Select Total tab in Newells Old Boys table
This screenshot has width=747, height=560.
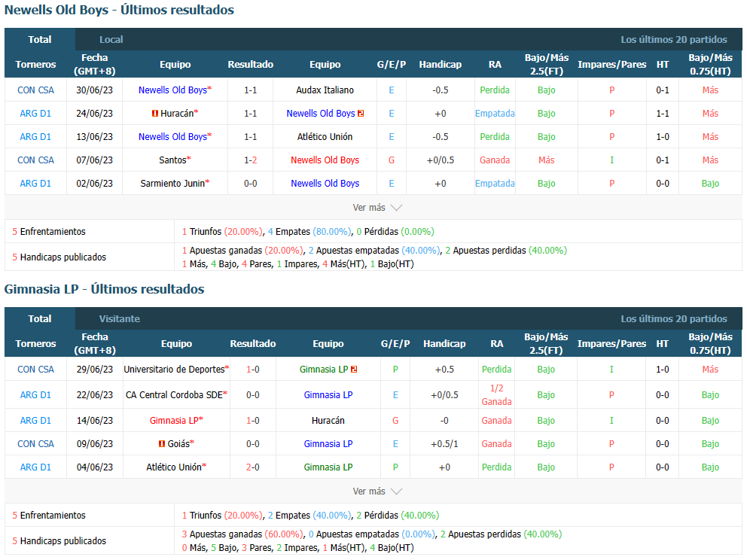coord(40,40)
